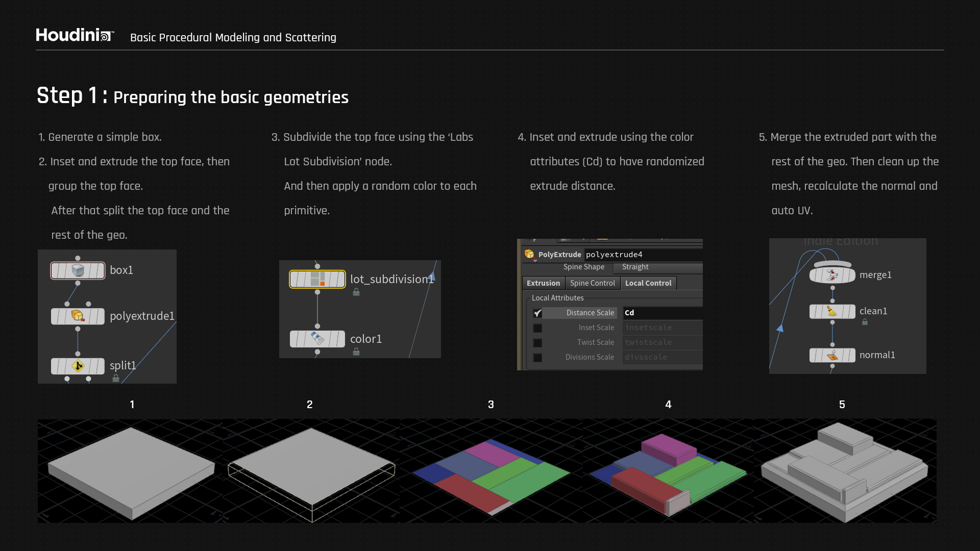The image size is (980, 551).
Task: Enable the Divisions Scale checkbox
Action: coord(537,358)
